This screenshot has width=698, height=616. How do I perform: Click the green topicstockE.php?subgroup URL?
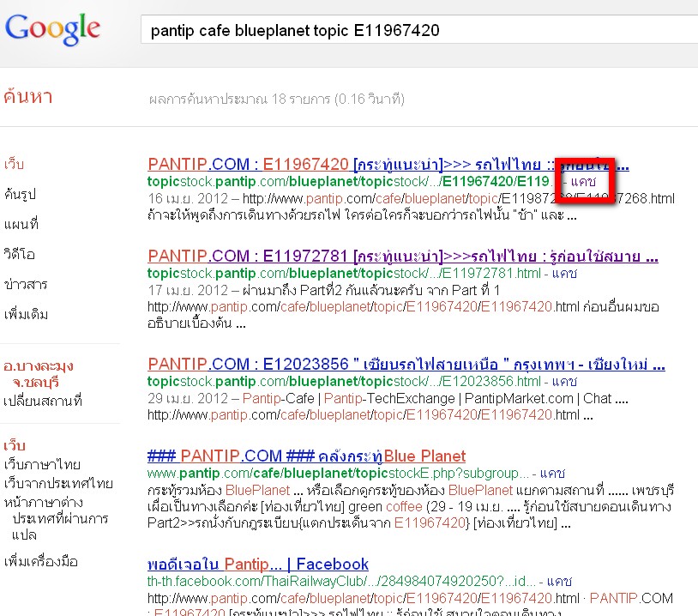coord(339,473)
